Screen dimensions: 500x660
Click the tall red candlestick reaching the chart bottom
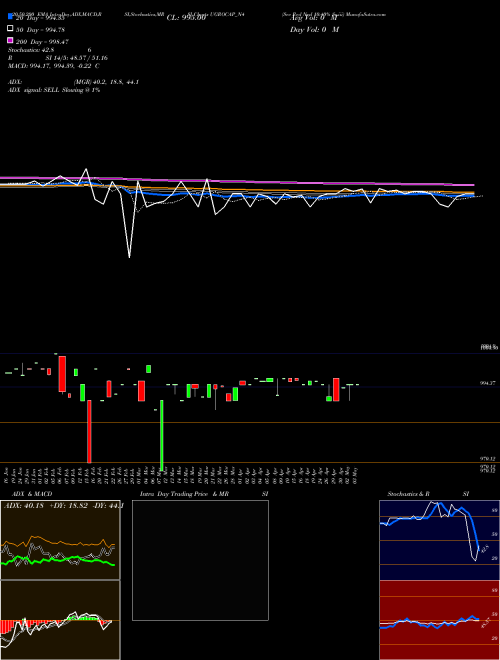point(89,431)
